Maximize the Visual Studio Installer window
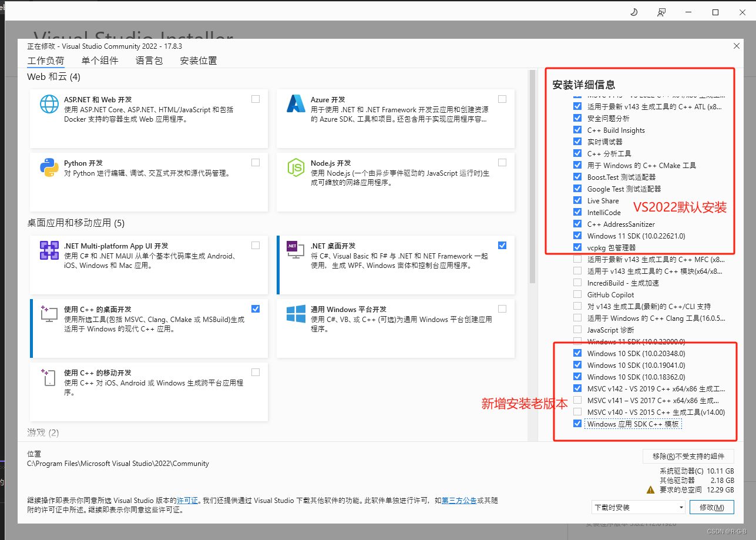Screen dimensions: 756x540 click(x=715, y=12)
